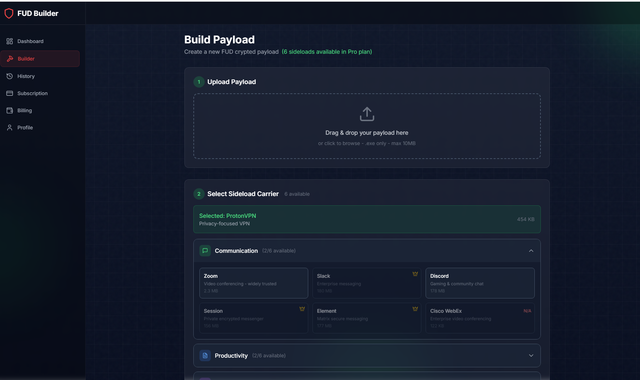Screen dimensions: 640x380
Task: Click the Productivity section header label
Action: click(231, 356)
